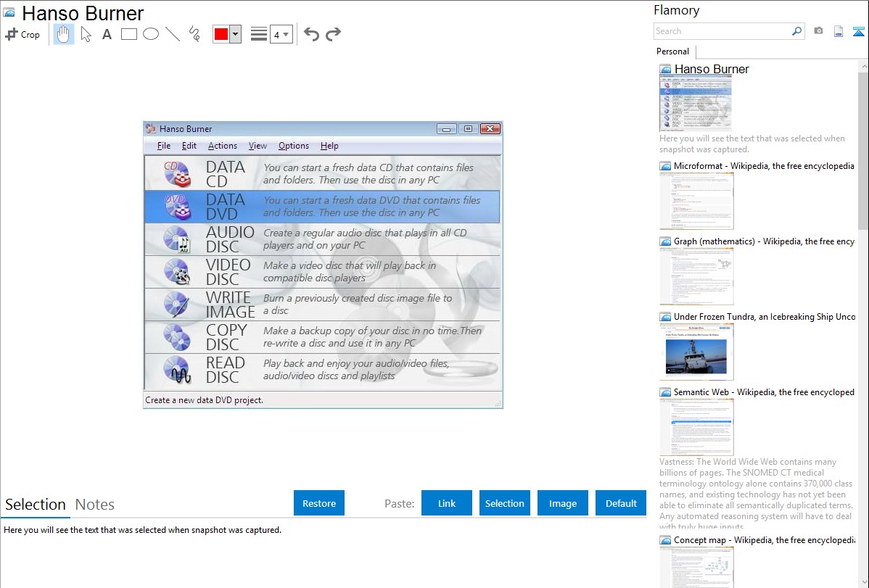Open the Edit menu in Hanso Burner

click(189, 146)
